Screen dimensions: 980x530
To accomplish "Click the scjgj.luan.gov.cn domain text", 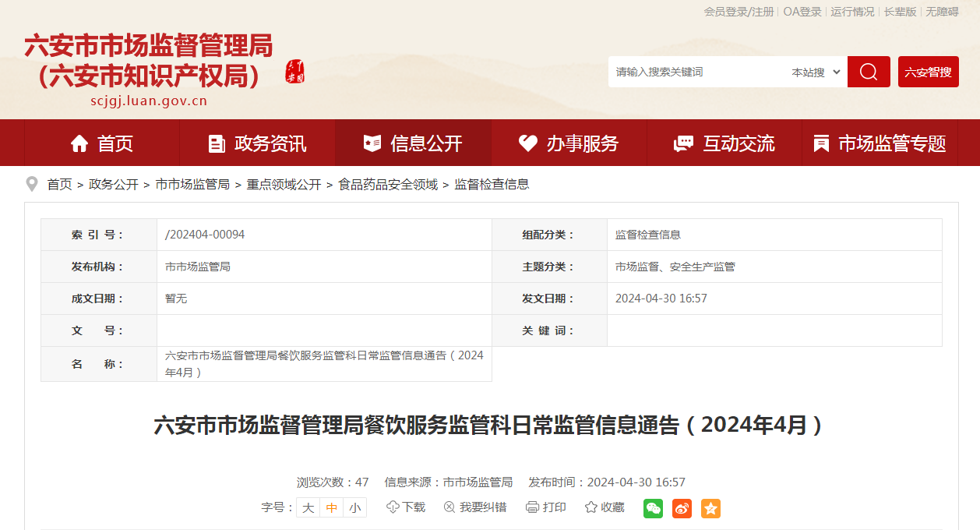I will coord(149,101).
